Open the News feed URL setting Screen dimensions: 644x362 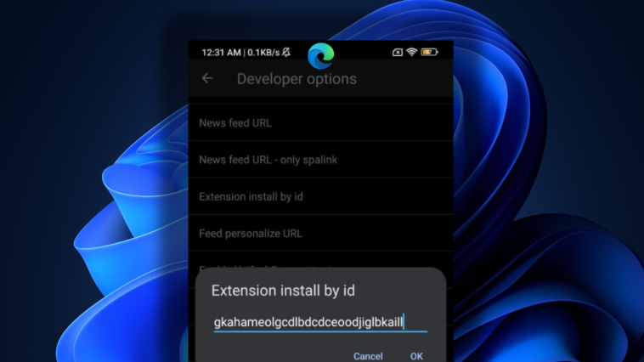[321, 123]
